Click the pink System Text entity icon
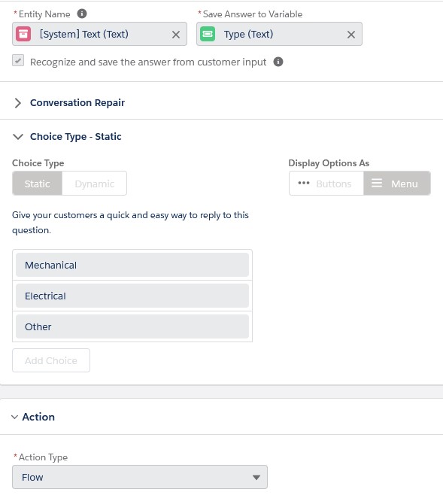This screenshot has width=443, height=504. tap(23, 34)
